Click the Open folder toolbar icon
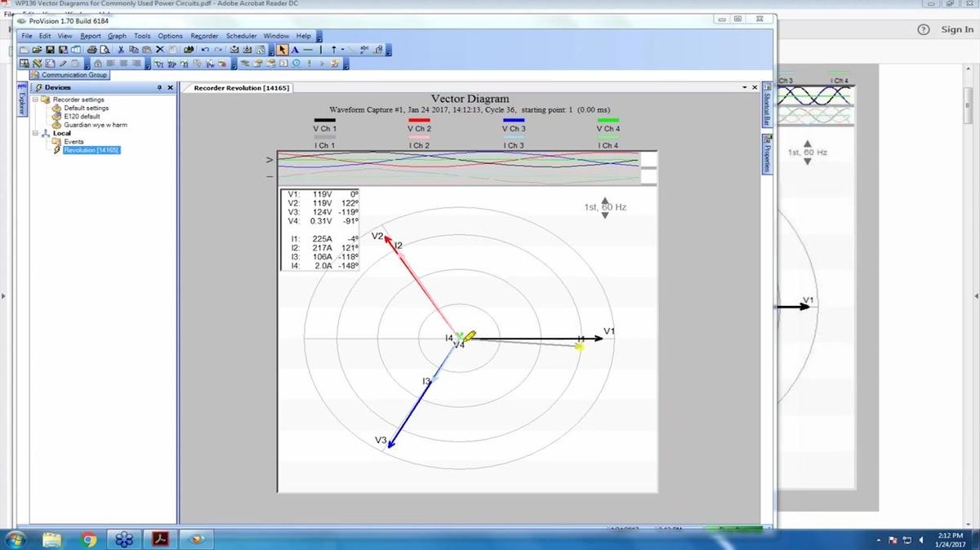 click(38, 50)
